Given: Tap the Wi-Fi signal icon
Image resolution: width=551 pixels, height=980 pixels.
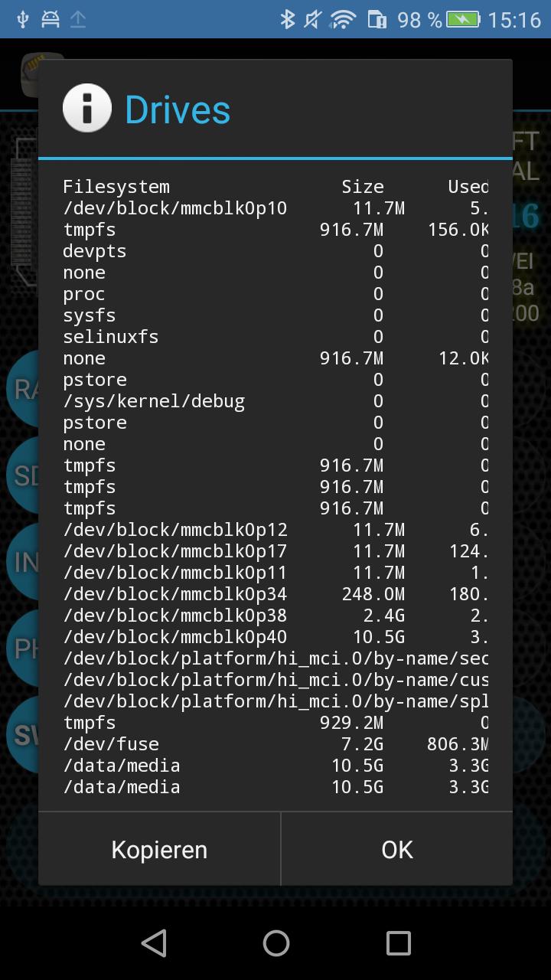Looking at the screenshot, I should pos(344,19).
